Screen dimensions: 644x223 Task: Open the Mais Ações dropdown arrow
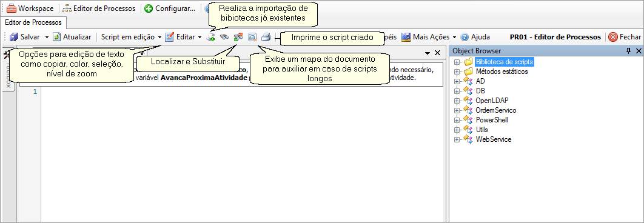455,37
